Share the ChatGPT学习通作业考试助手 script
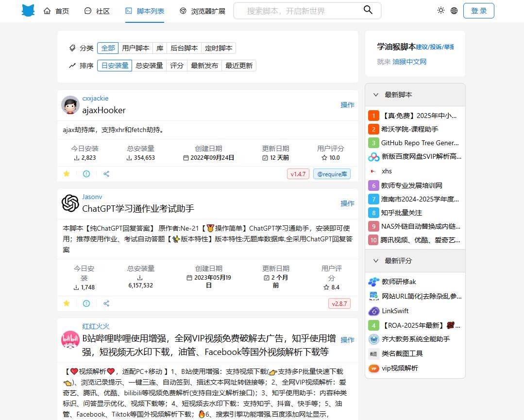Viewport: 524px width, 420px height. click(x=106, y=303)
